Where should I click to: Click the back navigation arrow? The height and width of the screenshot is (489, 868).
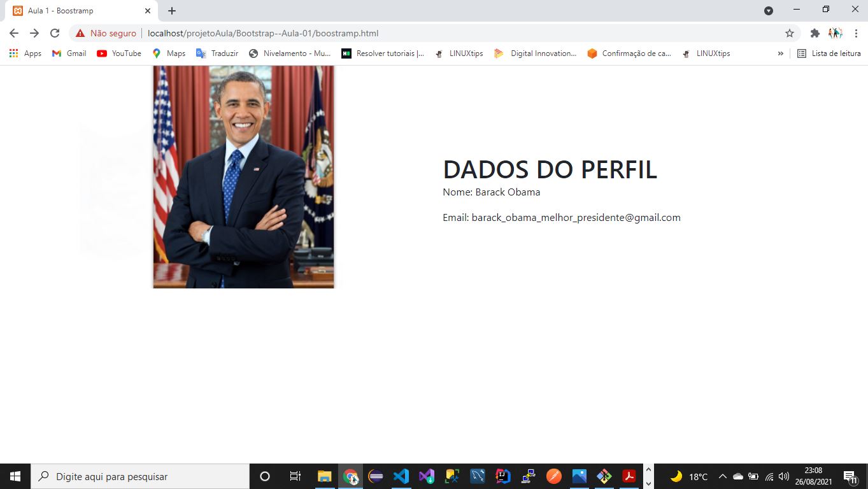point(13,32)
